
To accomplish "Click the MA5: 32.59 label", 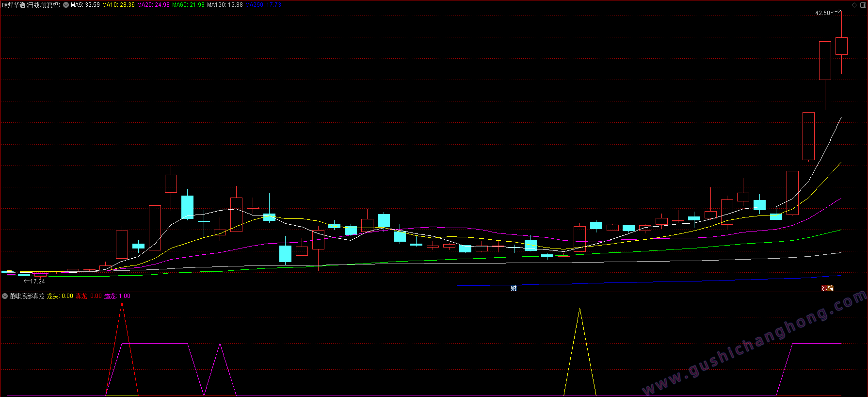I will click(85, 5).
